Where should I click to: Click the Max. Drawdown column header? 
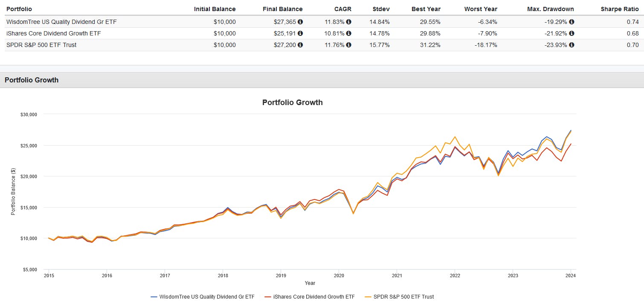[x=551, y=9]
